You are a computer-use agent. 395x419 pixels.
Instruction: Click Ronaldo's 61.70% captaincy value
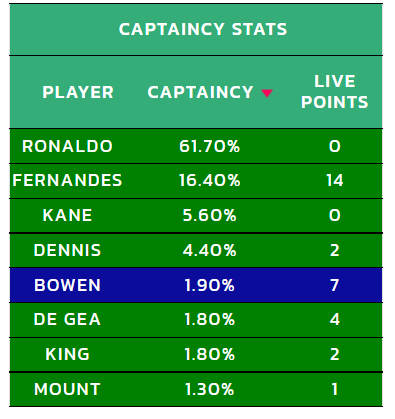(x=209, y=146)
